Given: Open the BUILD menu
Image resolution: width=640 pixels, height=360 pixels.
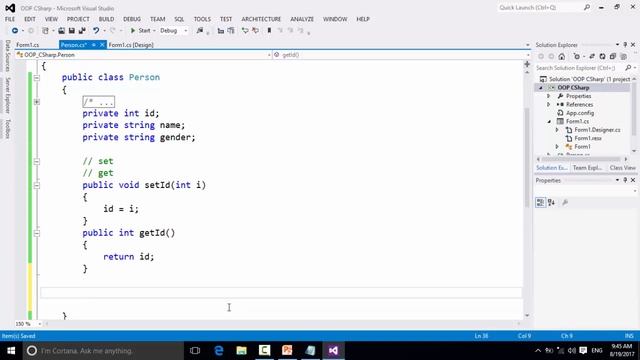Looking at the screenshot, I should click(x=106, y=19).
